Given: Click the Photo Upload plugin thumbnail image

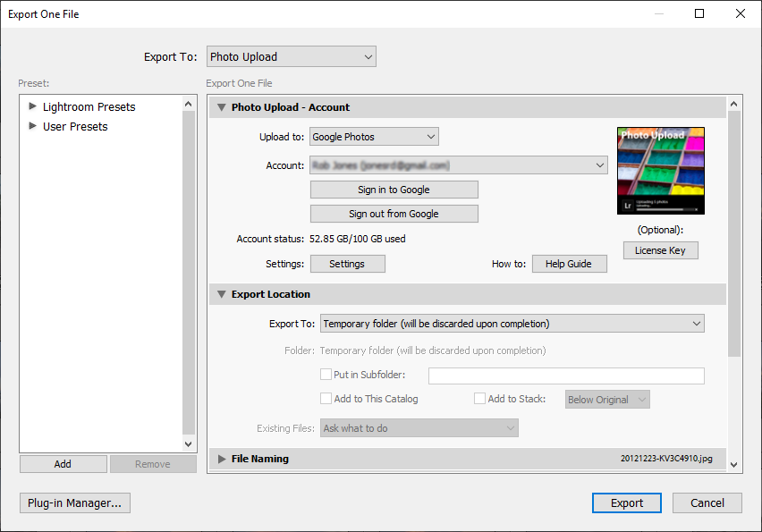Looking at the screenshot, I should pyautogui.click(x=660, y=170).
